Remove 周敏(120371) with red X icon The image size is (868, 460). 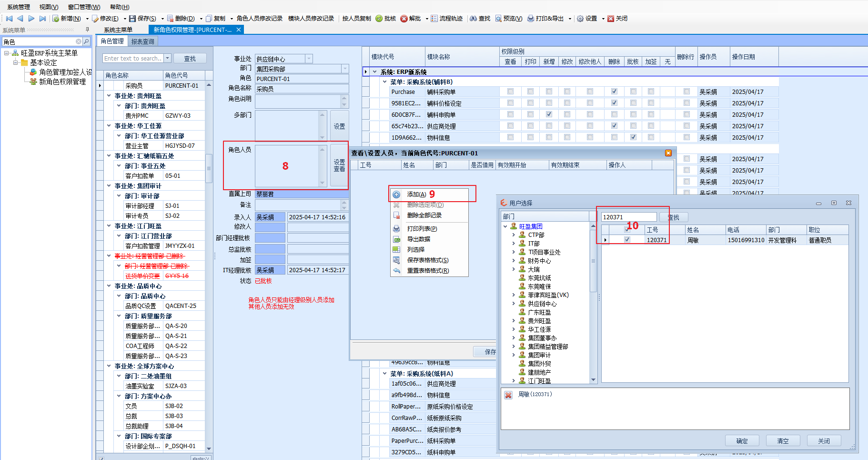click(508, 395)
